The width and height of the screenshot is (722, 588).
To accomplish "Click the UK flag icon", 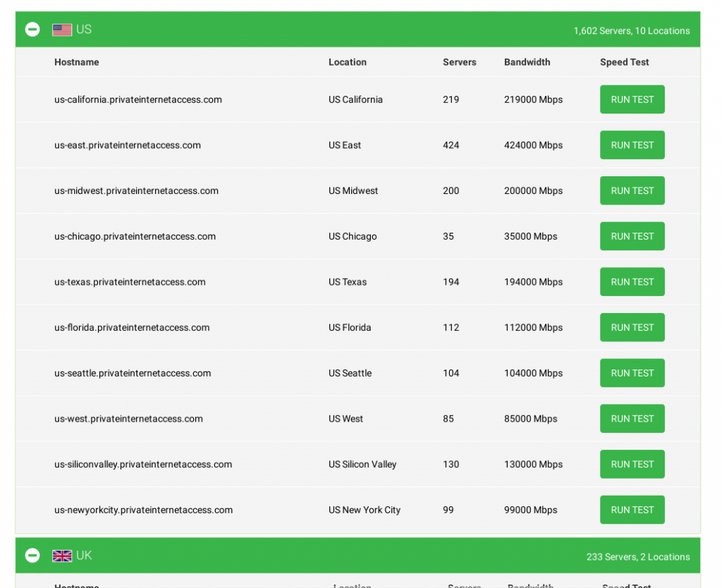I will coord(62,556).
